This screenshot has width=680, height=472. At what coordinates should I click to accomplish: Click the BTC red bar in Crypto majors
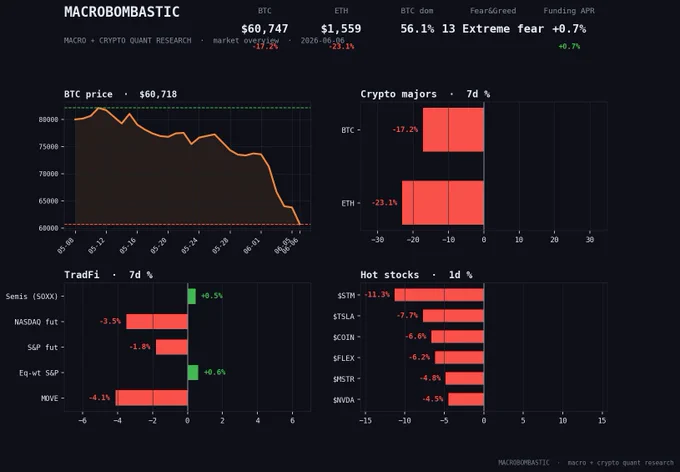[x=453, y=130]
